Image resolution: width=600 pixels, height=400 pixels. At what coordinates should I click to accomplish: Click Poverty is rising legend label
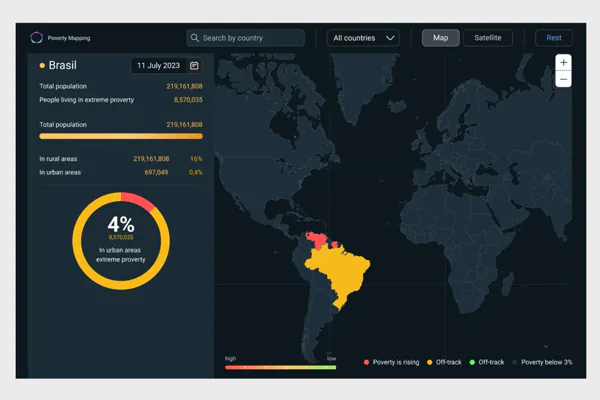(396, 362)
